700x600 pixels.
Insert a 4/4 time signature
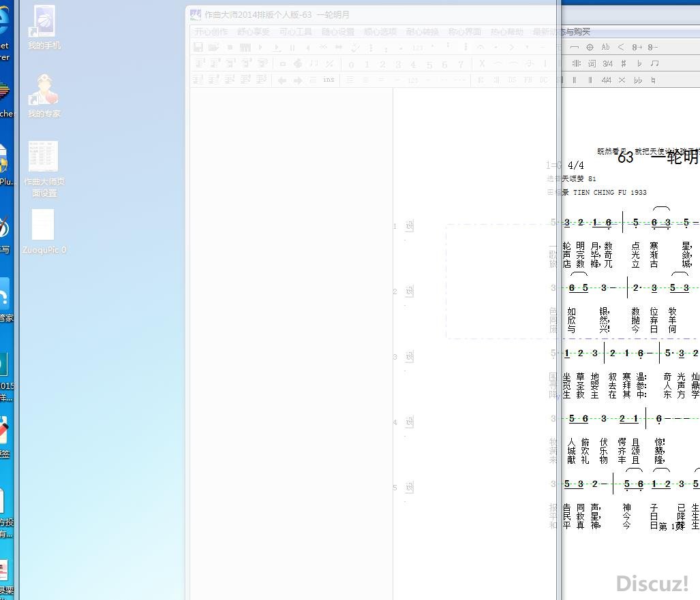(606, 80)
